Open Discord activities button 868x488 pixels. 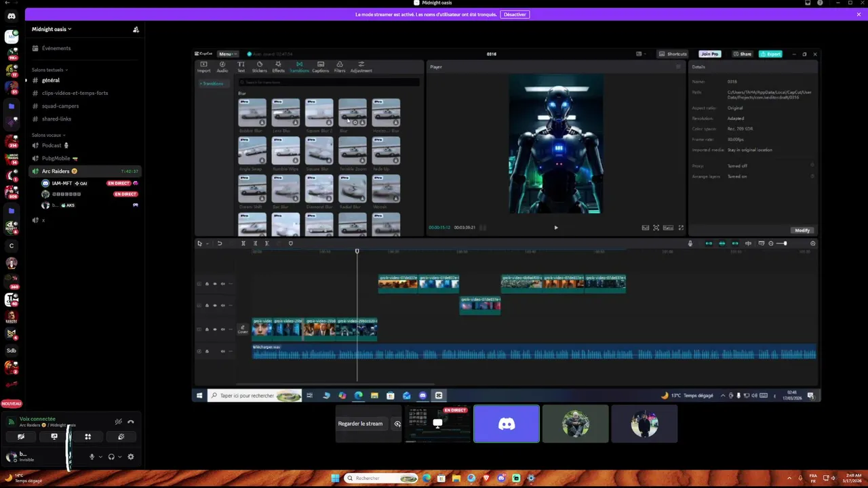pos(87,436)
